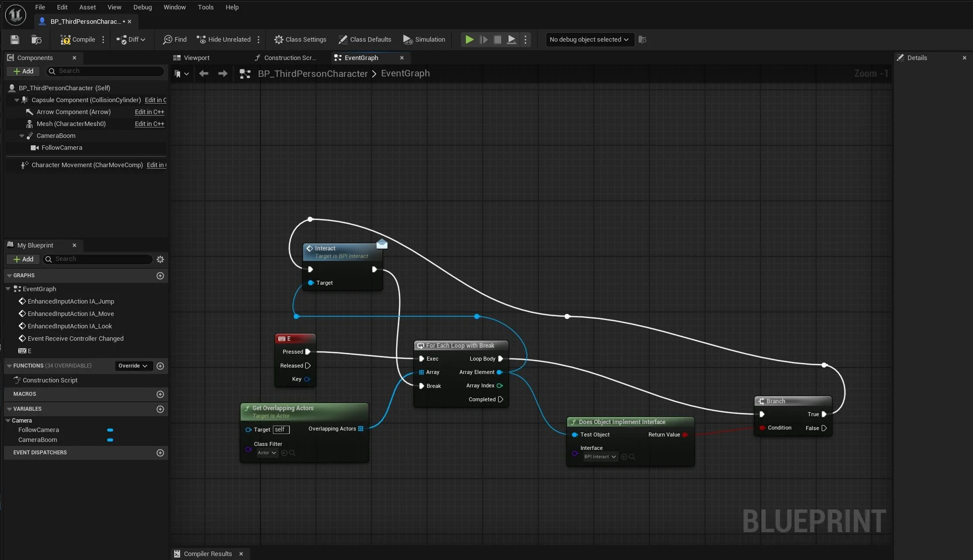Add a new variable with plus icon
This screenshot has height=560, width=973.
[x=160, y=409]
